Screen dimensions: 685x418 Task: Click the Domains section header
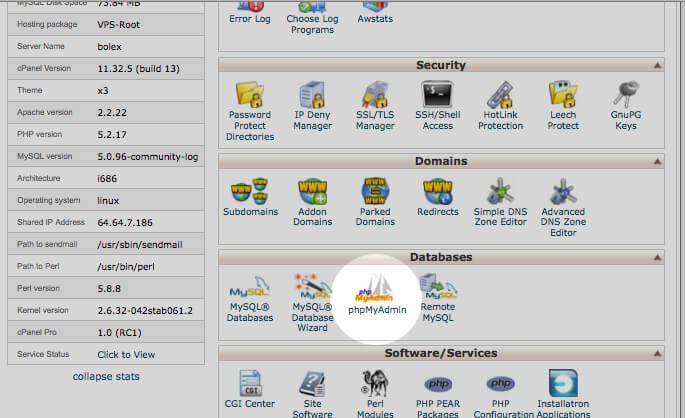[x=441, y=161]
